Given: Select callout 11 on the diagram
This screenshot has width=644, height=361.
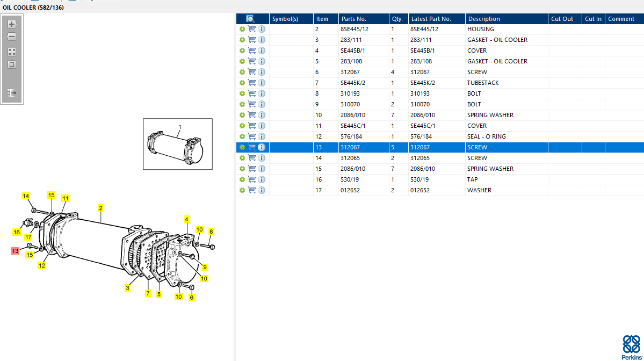Looking at the screenshot, I should point(66,198).
